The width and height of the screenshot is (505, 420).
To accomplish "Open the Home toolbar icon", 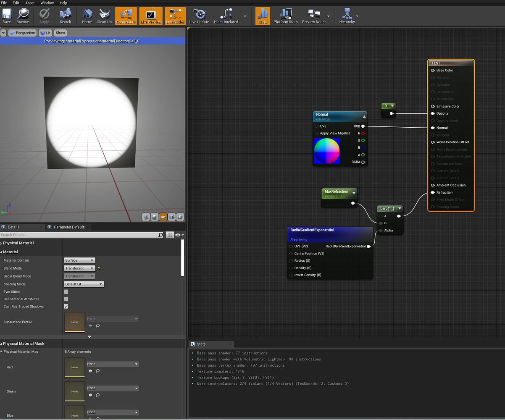I will [x=87, y=16].
